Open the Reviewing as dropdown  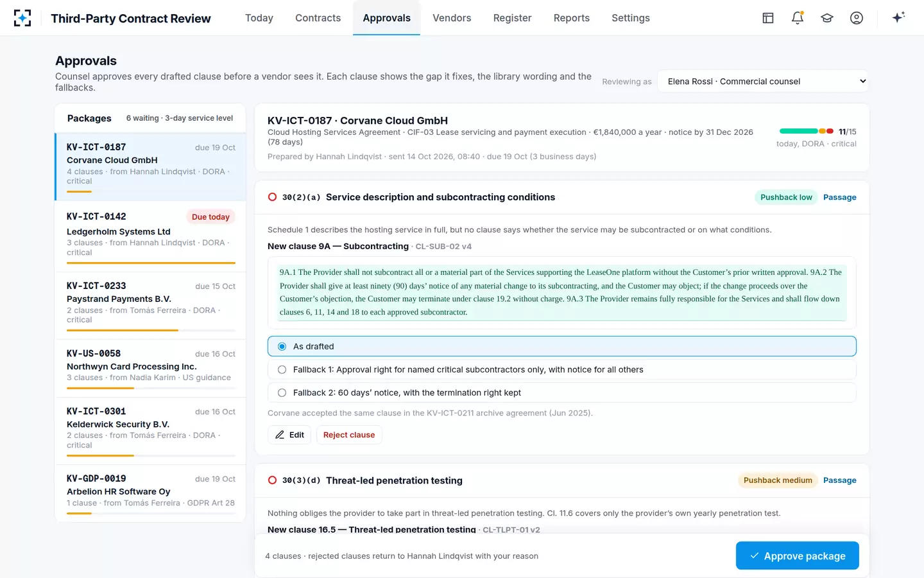click(763, 82)
